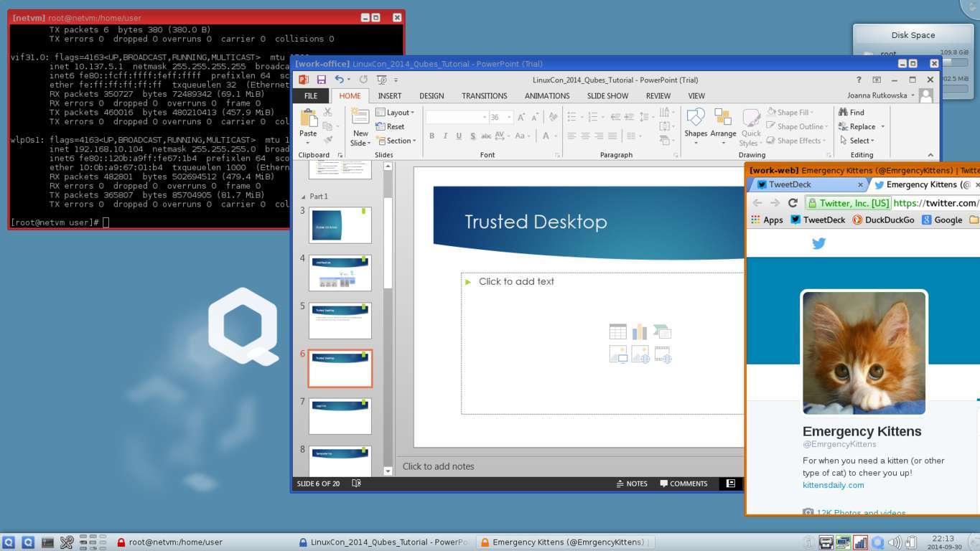Click the Find binoculars icon
This screenshot has height=551, width=980.
coord(844,113)
